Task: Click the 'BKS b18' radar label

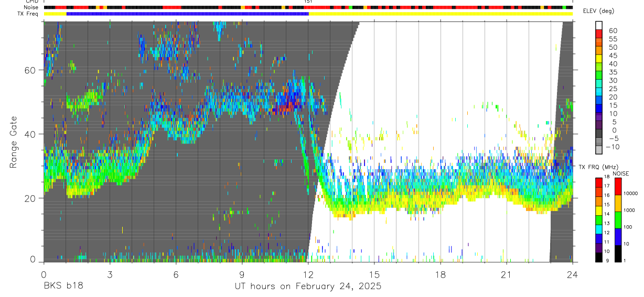Action: click(x=63, y=286)
